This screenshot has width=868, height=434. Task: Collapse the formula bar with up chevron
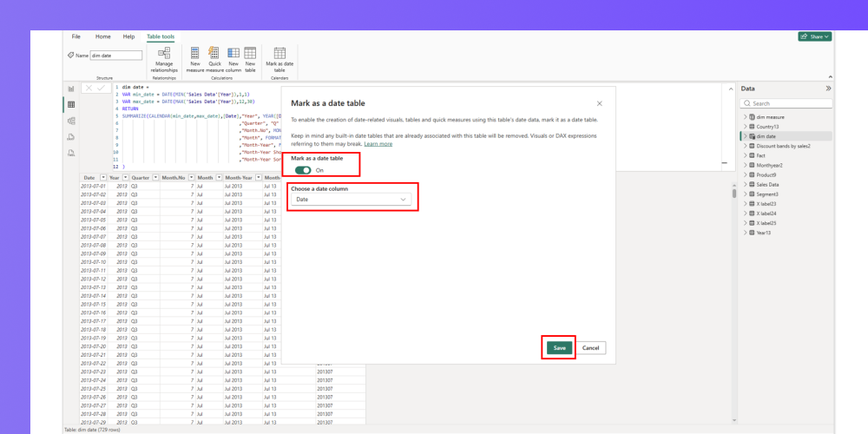[x=731, y=89]
